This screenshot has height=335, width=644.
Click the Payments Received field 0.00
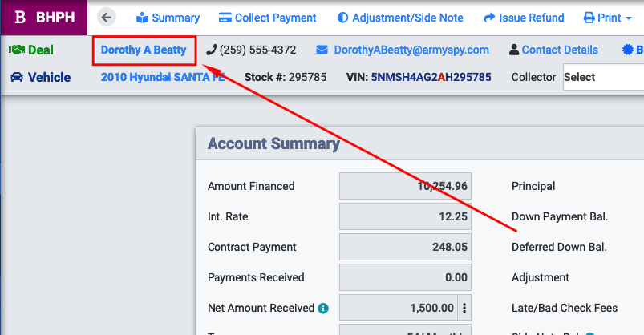[405, 277]
